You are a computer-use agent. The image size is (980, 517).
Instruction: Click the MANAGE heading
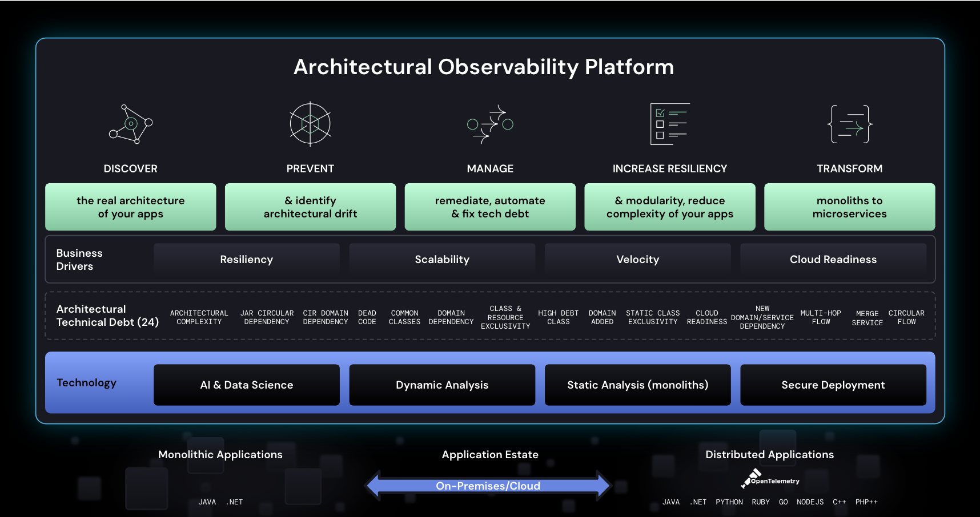[x=490, y=169]
